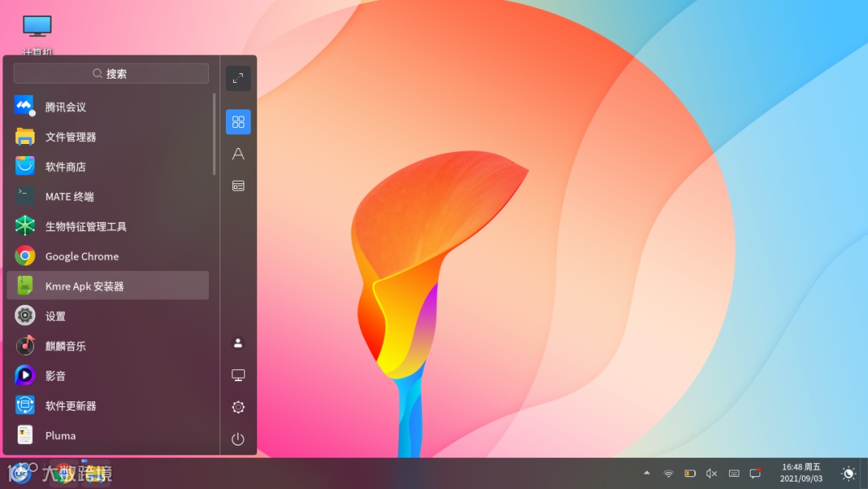Open Kmre Apk installer icon
The width and height of the screenshot is (868, 489).
[x=24, y=286]
